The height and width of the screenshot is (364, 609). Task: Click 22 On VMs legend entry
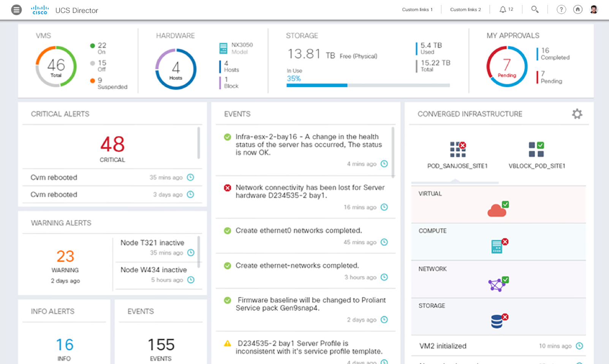[x=98, y=48]
